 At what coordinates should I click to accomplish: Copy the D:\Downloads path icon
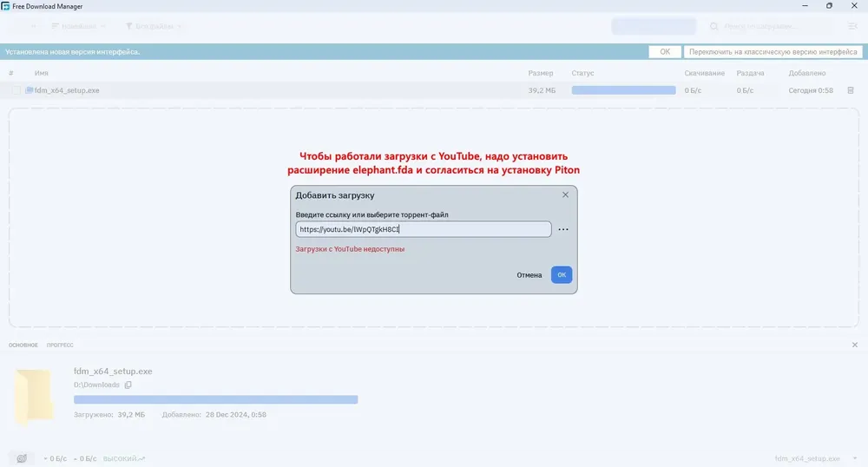(x=128, y=385)
